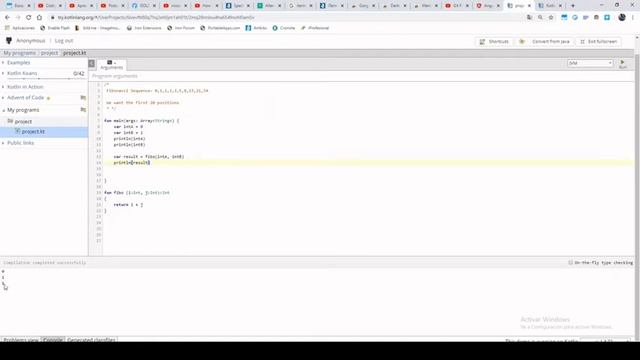Open the Arguments tab
640x360 pixels.
point(111,64)
